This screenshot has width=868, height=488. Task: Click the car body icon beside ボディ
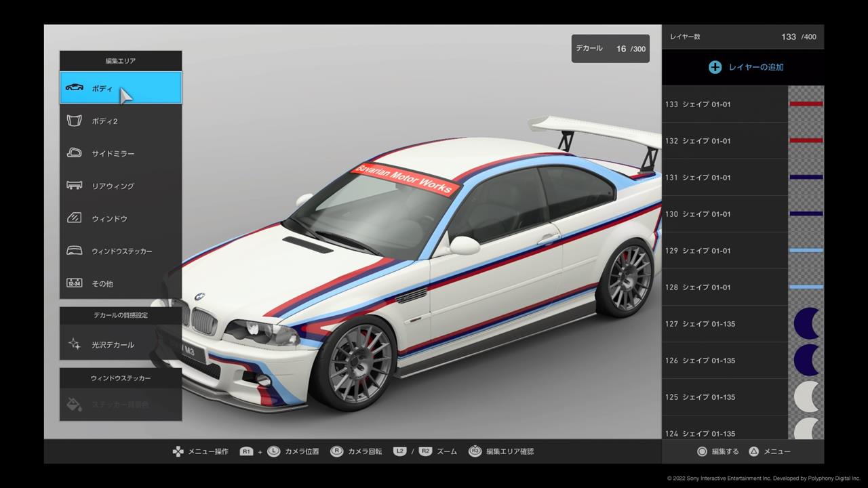(x=75, y=88)
